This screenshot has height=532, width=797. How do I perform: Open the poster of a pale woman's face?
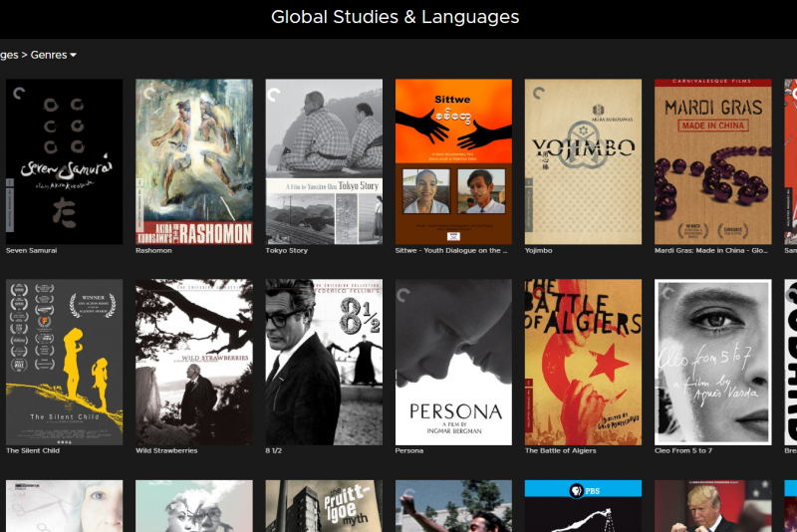64,506
